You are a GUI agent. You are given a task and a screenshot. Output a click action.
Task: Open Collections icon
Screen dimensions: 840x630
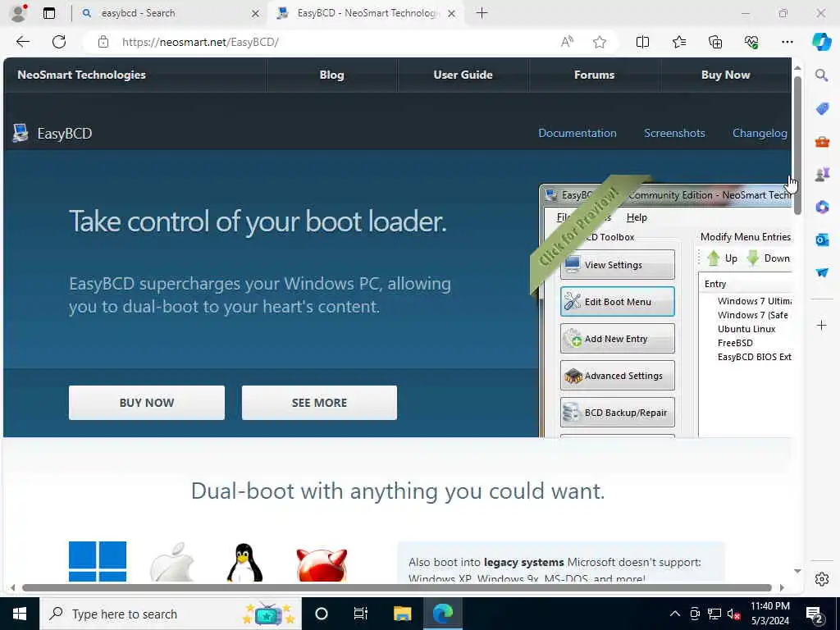tap(715, 42)
